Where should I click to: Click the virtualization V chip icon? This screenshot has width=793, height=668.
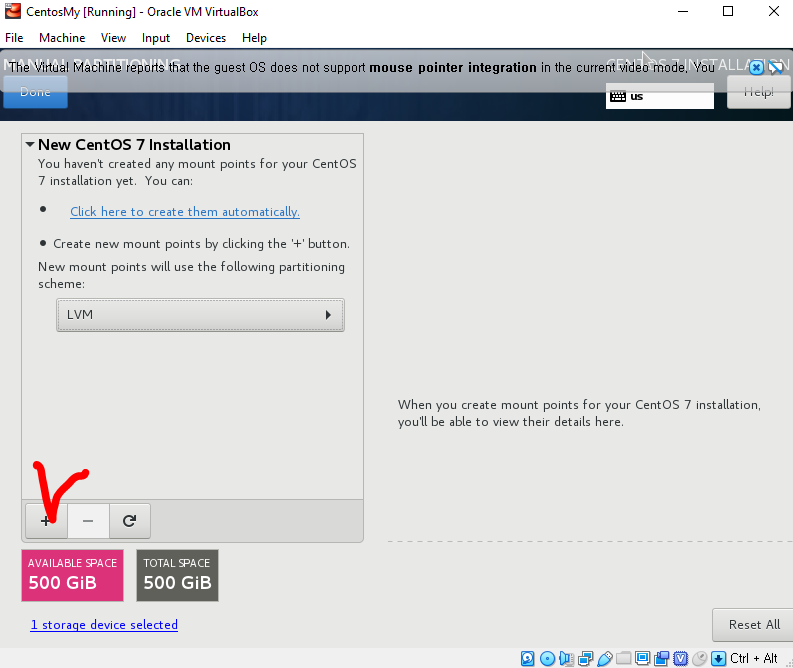[x=681, y=658]
